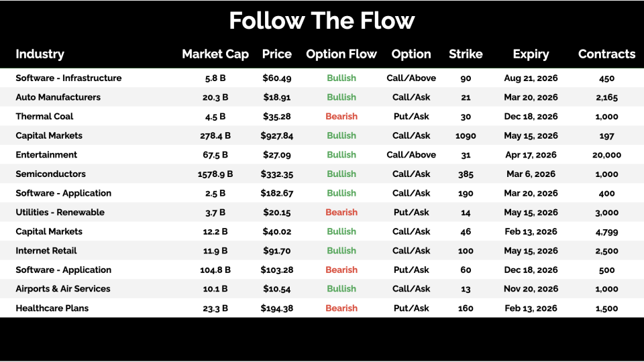Image resolution: width=644 pixels, height=362 pixels.
Task: Click the Nov 20, 2026 expiry date
Action: coord(531,289)
